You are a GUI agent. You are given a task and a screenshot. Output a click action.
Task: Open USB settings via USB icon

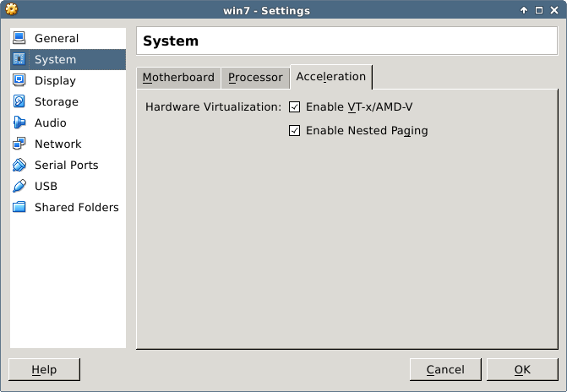(19, 186)
